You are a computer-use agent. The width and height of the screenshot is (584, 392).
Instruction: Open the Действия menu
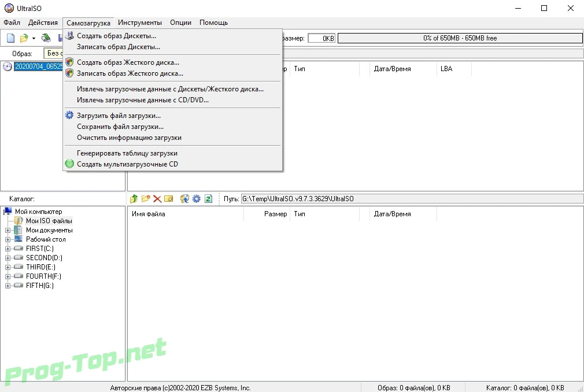[43, 23]
